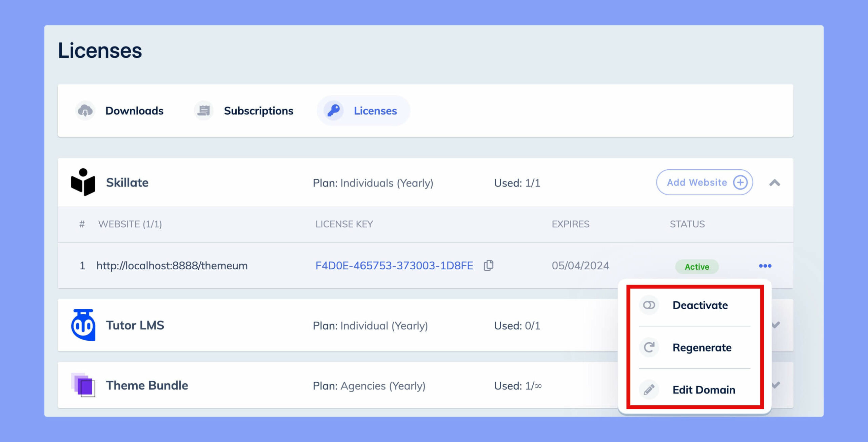Expand the Theme Bundle license row

[x=776, y=385]
